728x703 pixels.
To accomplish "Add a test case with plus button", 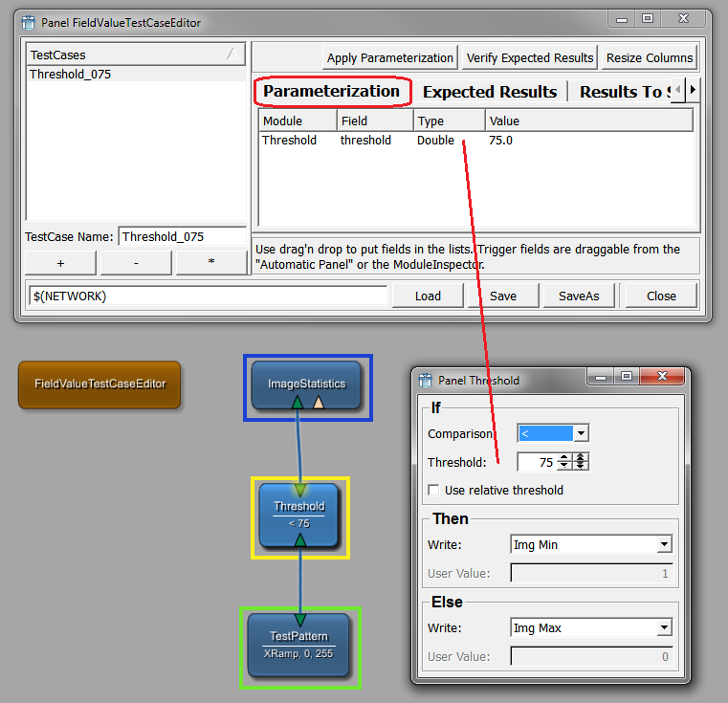I will pos(60,262).
